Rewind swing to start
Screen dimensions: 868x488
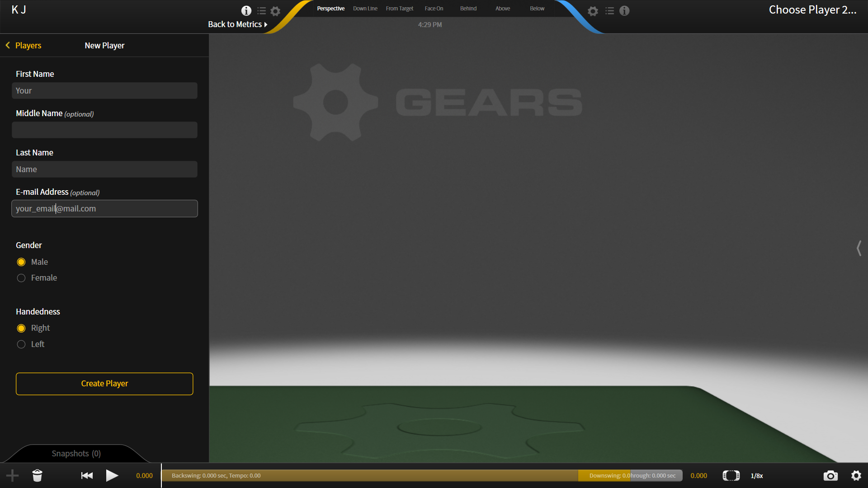click(x=87, y=475)
